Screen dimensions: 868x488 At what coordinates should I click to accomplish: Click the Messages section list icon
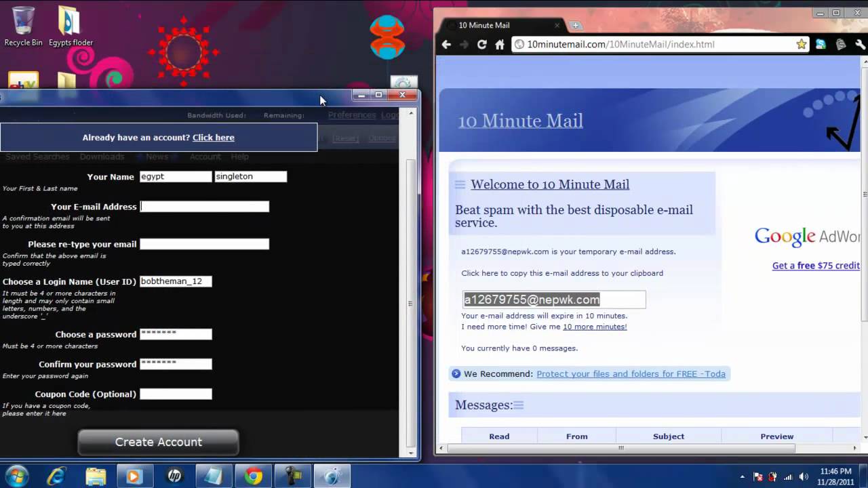point(519,405)
